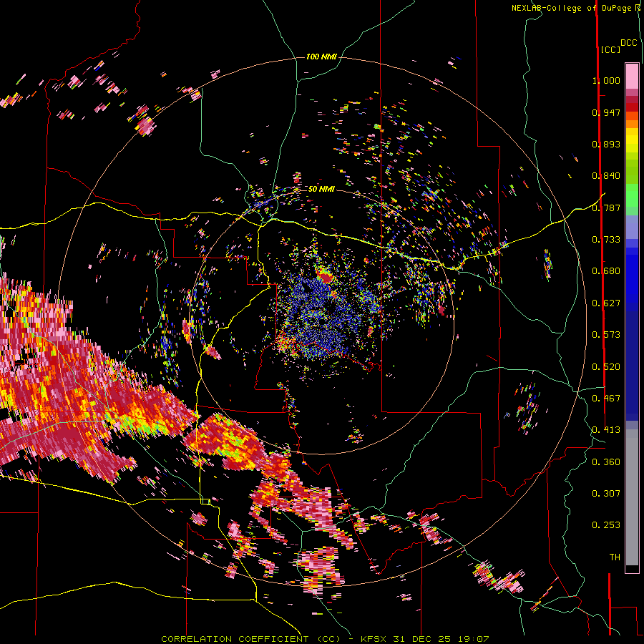Click the TH threshold legend label
Image resolution: width=644 pixels, height=644 pixels.
(615, 557)
